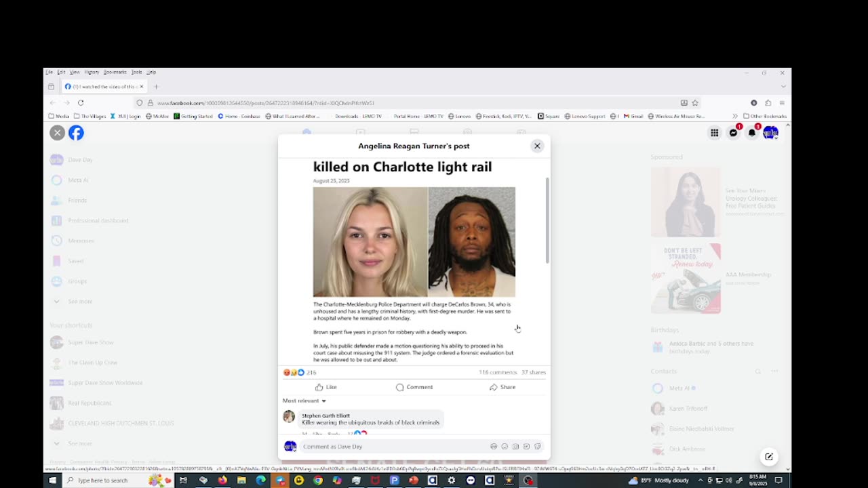Click the 116 comments count
The height and width of the screenshot is (488, 868).
click(x=498, y=372)
